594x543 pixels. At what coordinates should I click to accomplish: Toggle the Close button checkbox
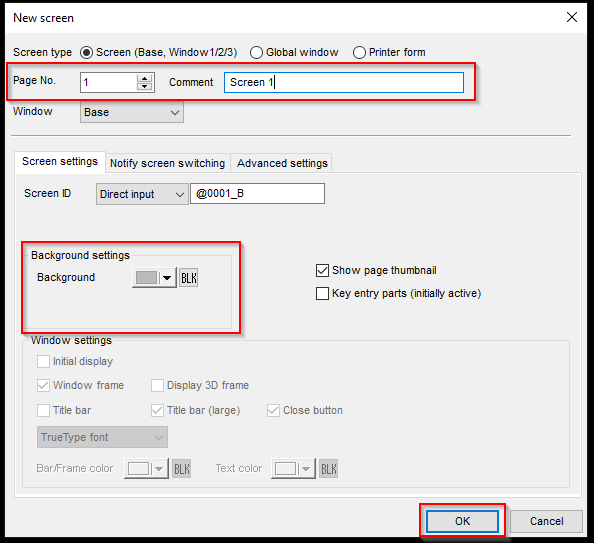(x=273, y=410)
